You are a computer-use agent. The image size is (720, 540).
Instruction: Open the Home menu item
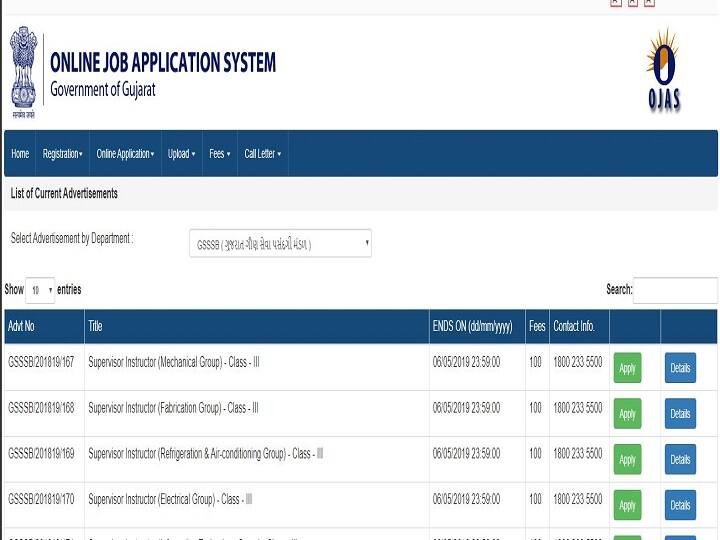coord(20,154)
